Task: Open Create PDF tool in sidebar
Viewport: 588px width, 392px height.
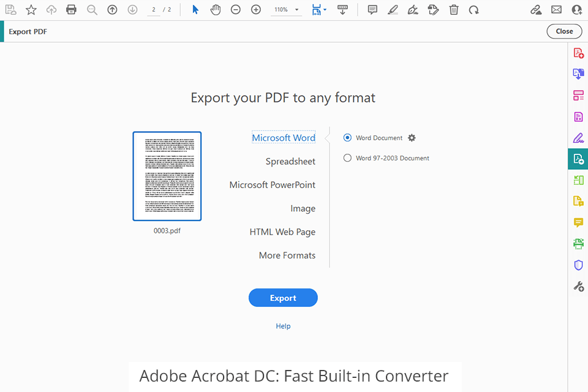Action: [x=578, y=53]
